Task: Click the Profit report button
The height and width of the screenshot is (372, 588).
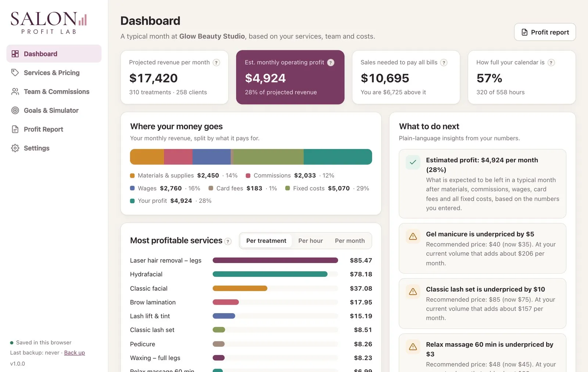Action: pyautogui.click(x=545, y=32)
